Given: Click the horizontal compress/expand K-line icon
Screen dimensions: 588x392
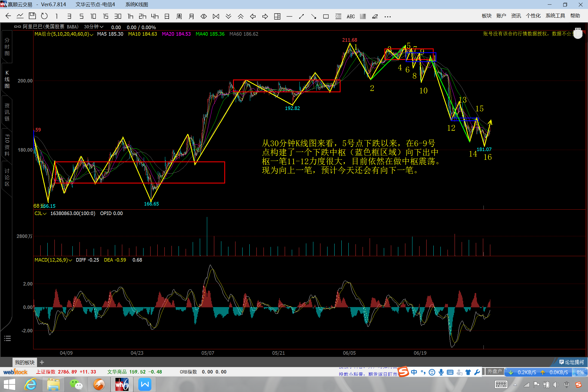Looking at the screenshot, I should pyautogui.click(x=204, y=16).
